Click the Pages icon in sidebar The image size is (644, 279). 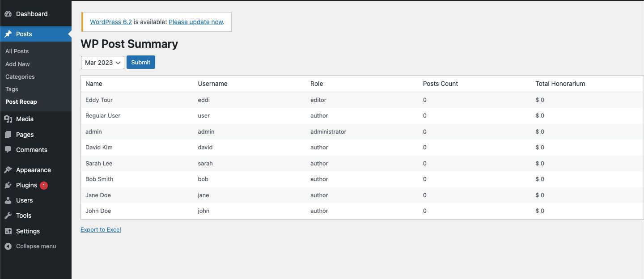(8, 135)
